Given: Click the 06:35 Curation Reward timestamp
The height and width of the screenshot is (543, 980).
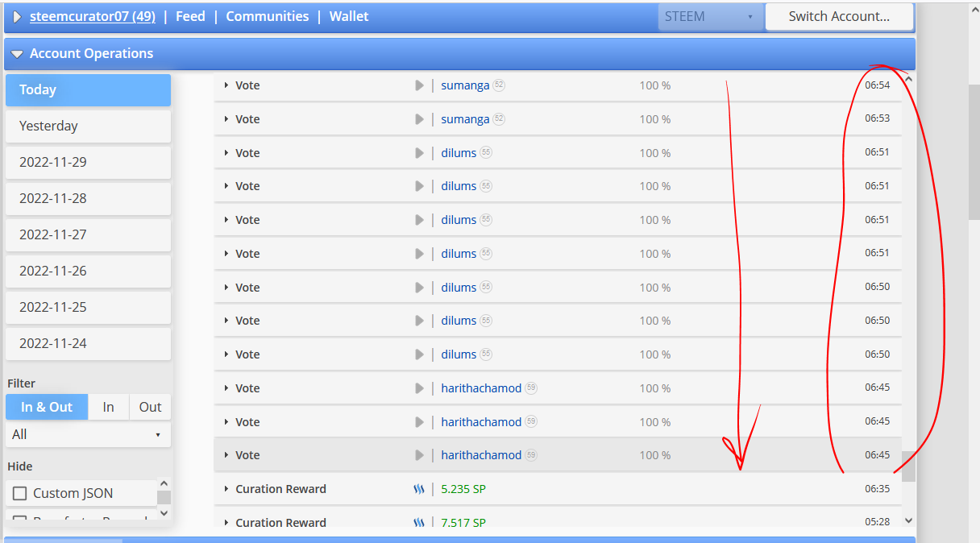Looking at the screenshot, I should 878,488.
